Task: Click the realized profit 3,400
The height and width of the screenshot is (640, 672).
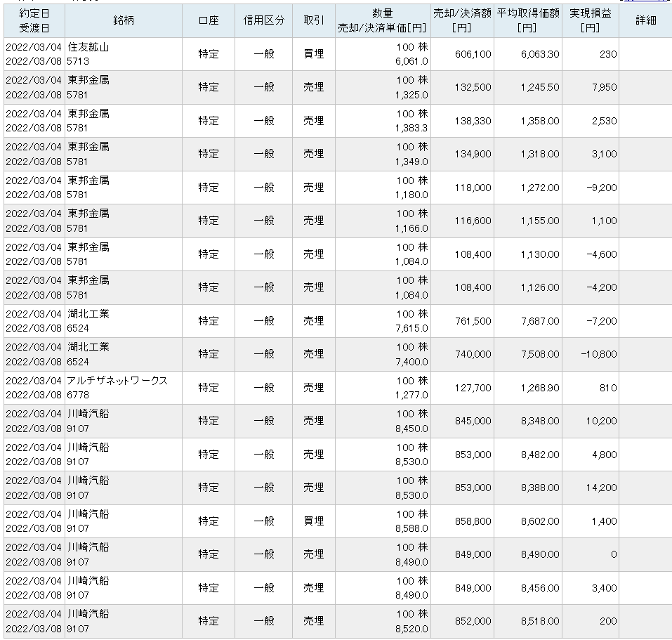Action: [605, 588]
